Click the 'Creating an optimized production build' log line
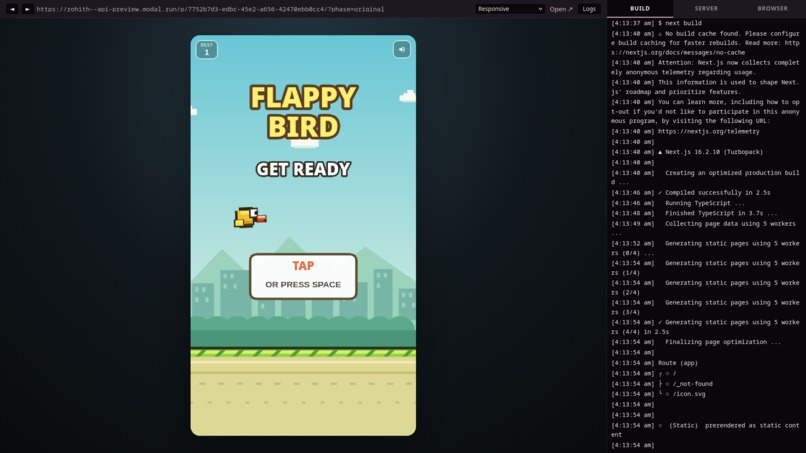 pyautogui.click(x=705, y=177)
